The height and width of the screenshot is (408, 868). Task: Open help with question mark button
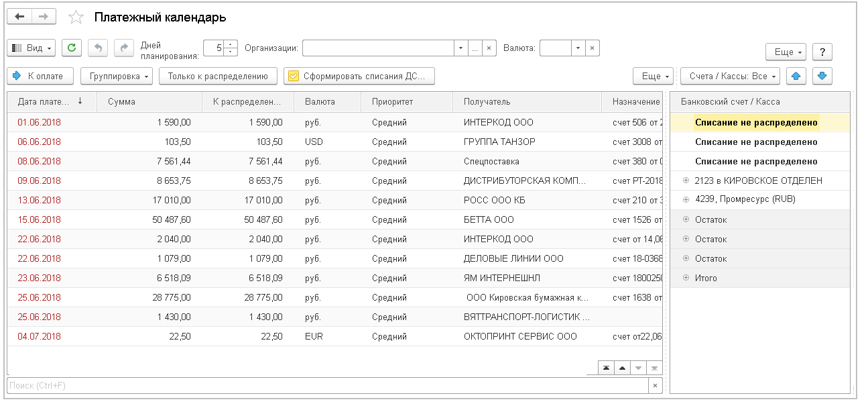[x=822, y=52]
